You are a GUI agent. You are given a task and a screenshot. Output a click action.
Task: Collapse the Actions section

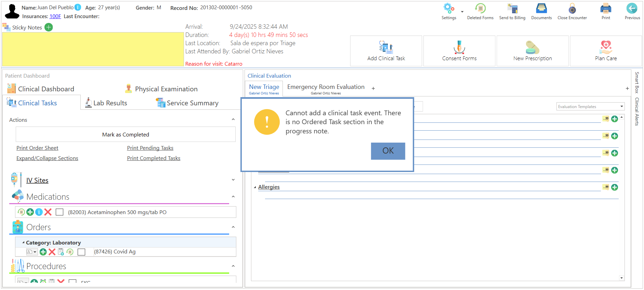point(233,119)
